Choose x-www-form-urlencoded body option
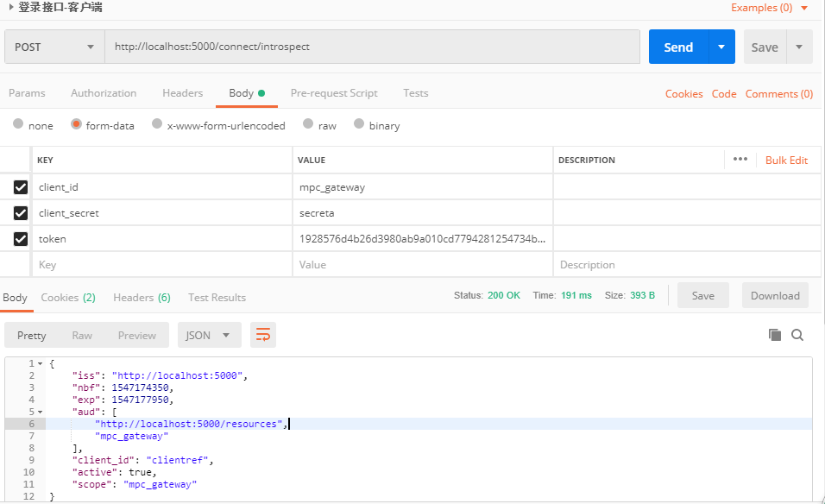This screenshot has width=825, height=504. pos(157,124)
